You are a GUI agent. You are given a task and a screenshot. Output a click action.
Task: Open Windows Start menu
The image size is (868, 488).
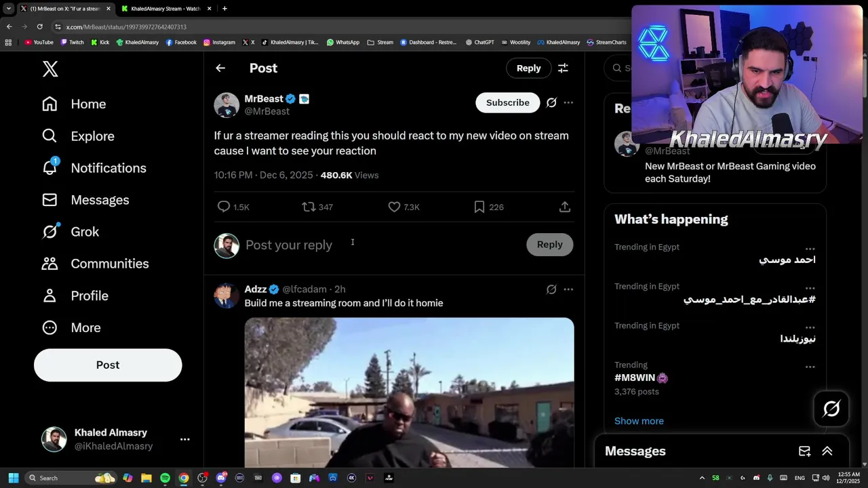click(13, 478)
